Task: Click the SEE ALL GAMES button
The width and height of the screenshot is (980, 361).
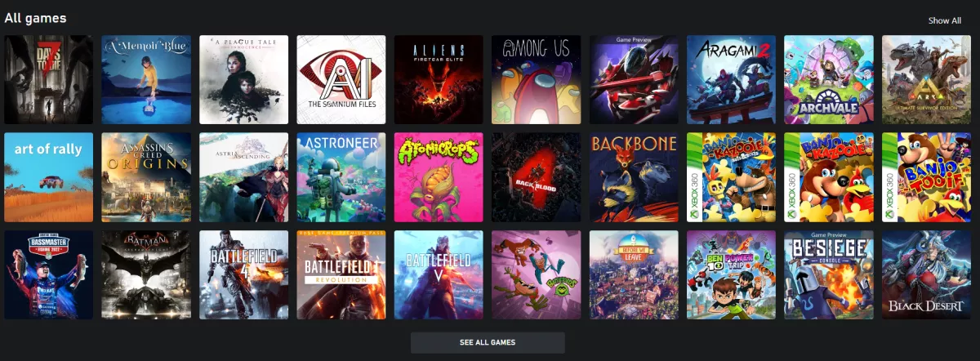Action: coord(488,342)
